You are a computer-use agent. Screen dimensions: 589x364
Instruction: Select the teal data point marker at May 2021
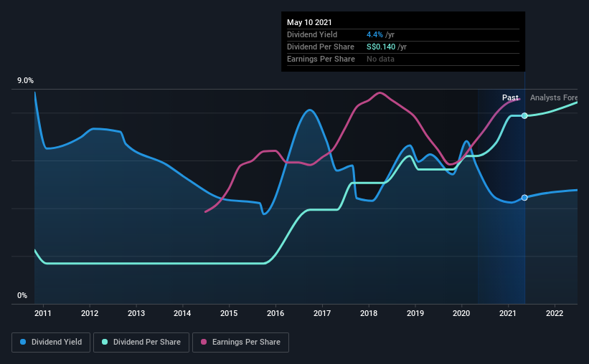coord(524,115)
